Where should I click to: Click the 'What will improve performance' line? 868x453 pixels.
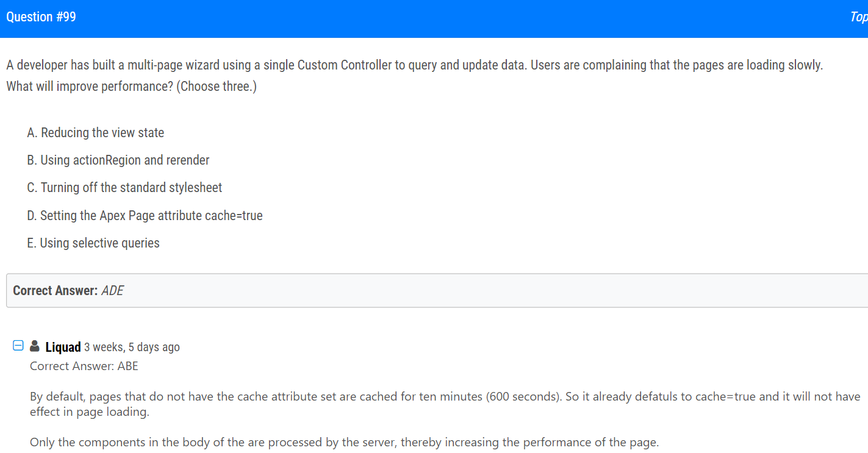132,86
